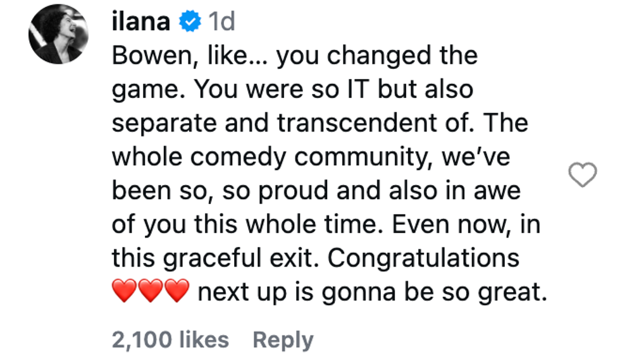Like ilana's comment with the heart icon

[583, 175]
